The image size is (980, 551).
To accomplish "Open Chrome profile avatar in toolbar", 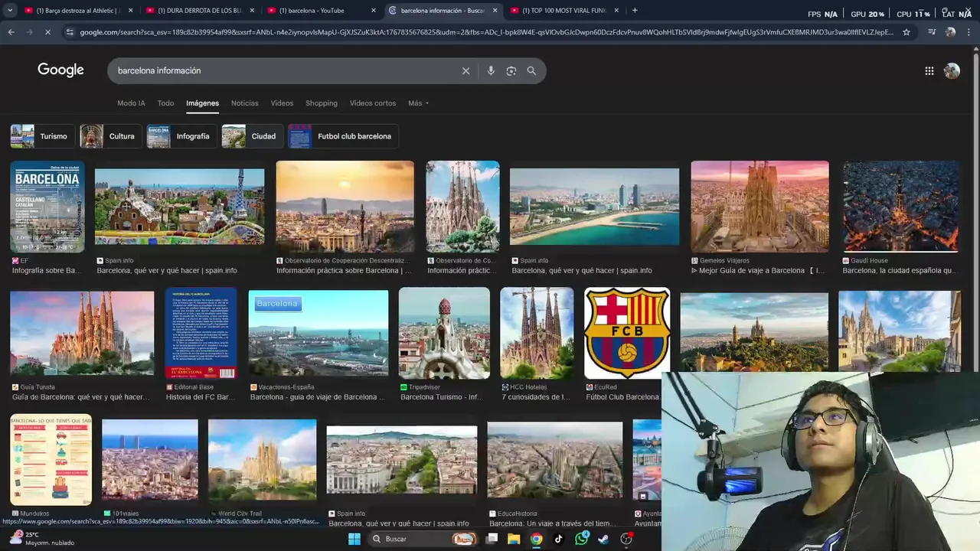I will [x=950, y=32].
